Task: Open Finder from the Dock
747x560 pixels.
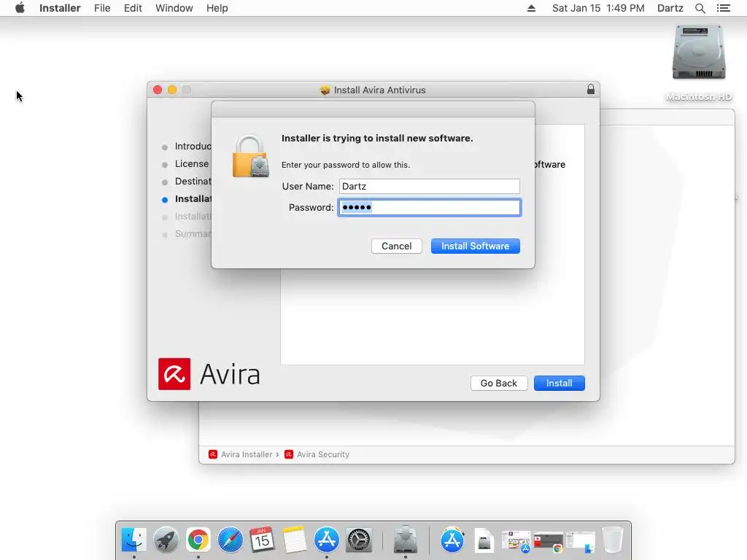Action: pyautogui.click(x=134, y=540)
